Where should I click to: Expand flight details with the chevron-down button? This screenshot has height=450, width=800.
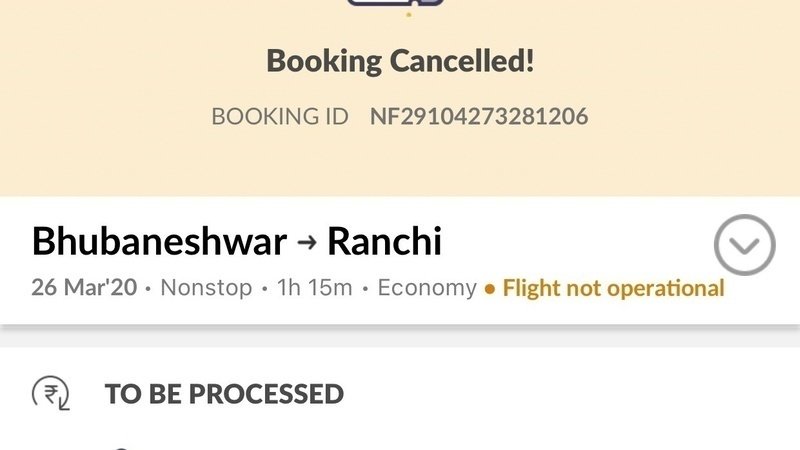coord(745,245)
